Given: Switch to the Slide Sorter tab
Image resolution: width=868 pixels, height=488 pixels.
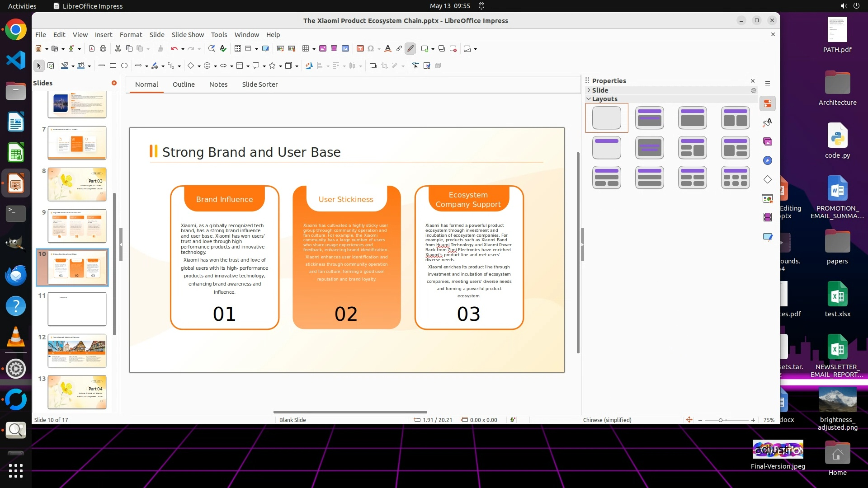Looking at the screenshot, I should (259, 84).
